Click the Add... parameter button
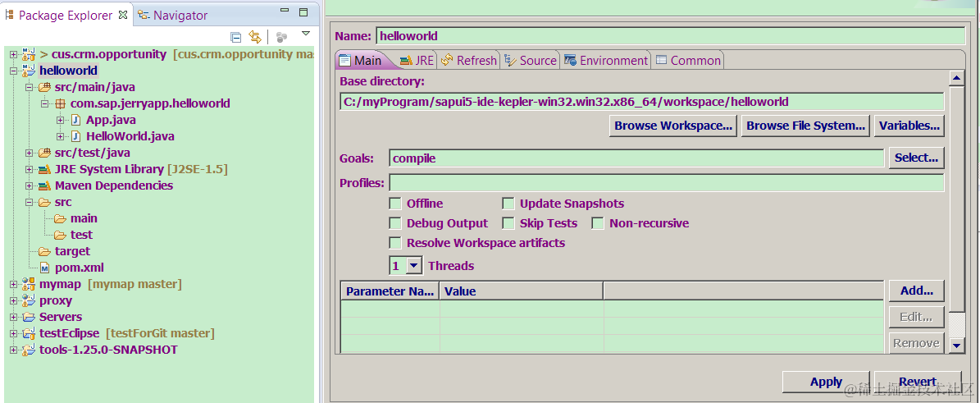The width and height of the screenshot is (980, 403). pyautogui.click(x=916, y=291)
